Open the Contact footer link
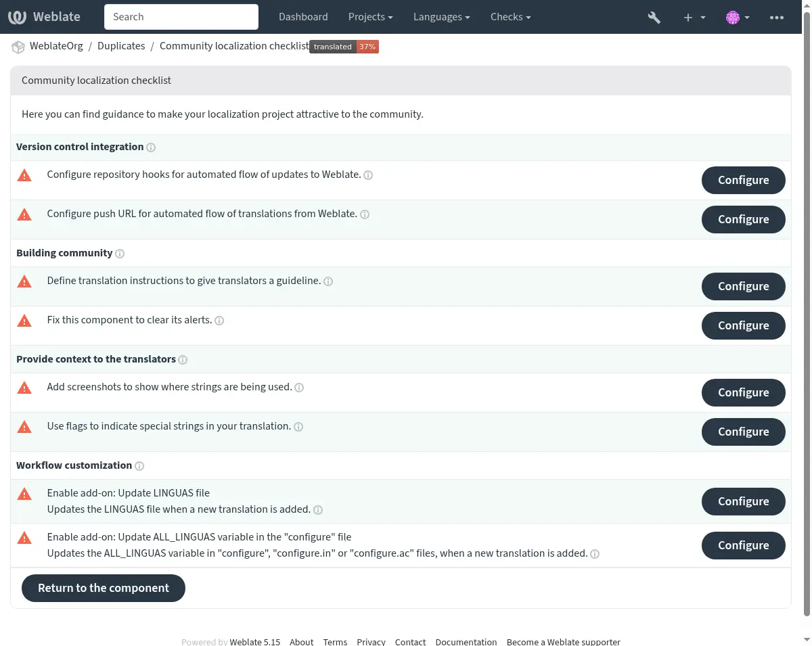The height and width of the screenshot is (646, 812). point(410,641)
